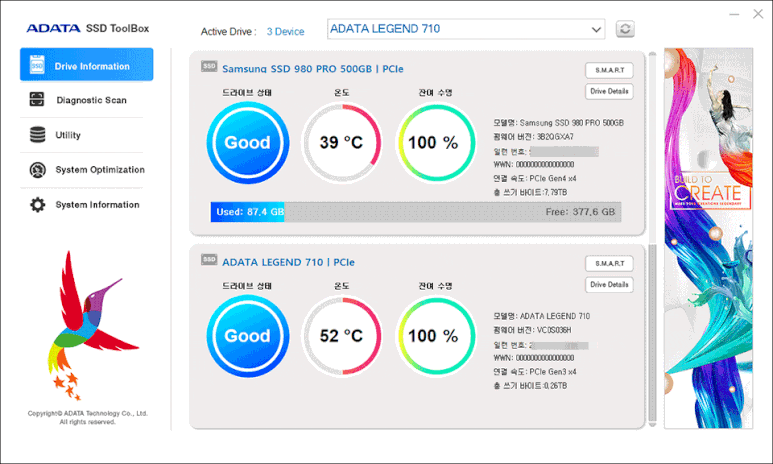Click the firmware version VC0S036H
The width and height of the screenshot is (773, 464).
point(554,330)
